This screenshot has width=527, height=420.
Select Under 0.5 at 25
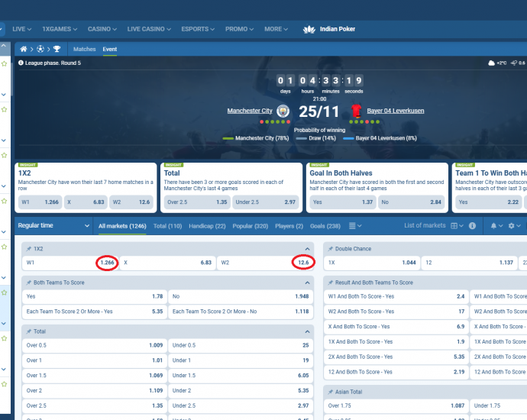click(x=241, y=345)
